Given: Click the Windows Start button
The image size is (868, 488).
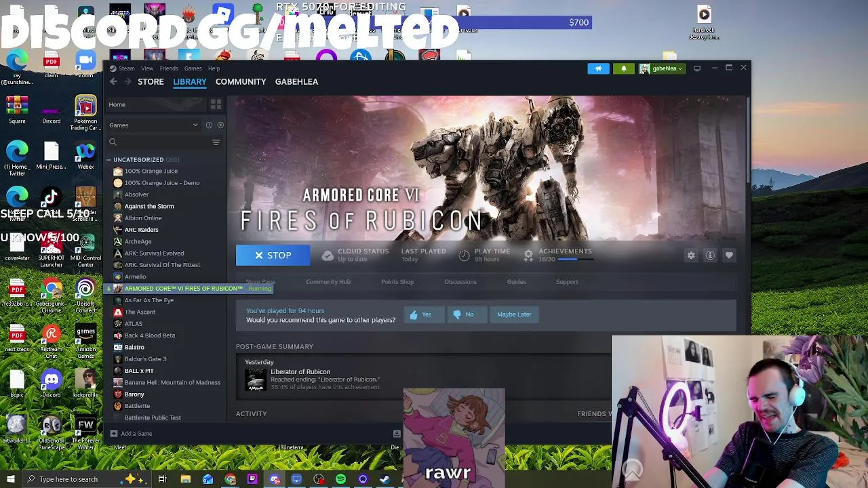Looking at the screenshot, I should (x=10, y=479).
